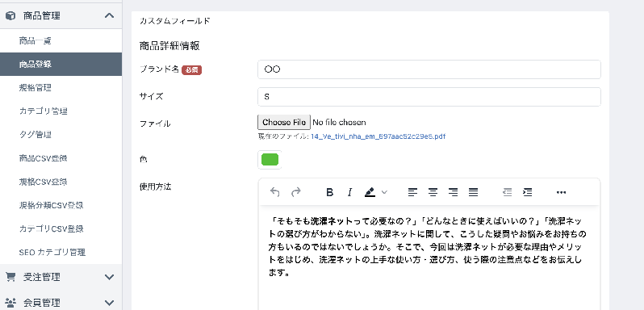Click the 商品管理 box icon
644x310 pixels.
[x=10, y=15]
